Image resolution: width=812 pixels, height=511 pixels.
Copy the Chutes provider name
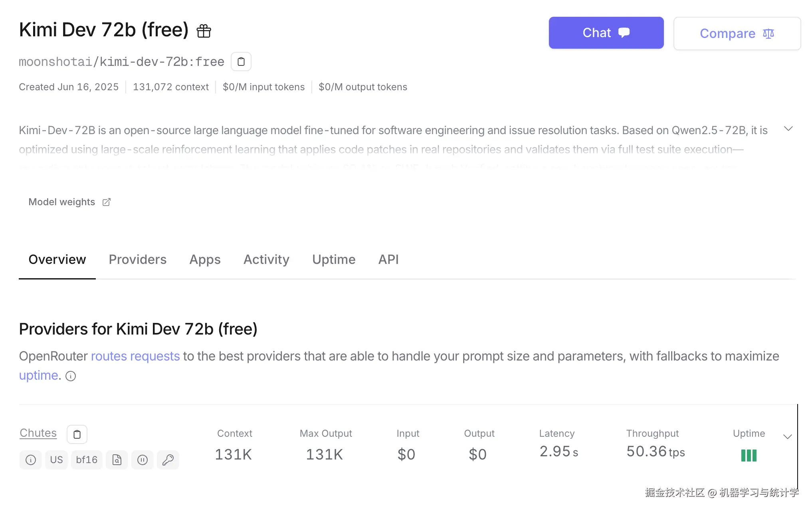click(x=77, y=434)
